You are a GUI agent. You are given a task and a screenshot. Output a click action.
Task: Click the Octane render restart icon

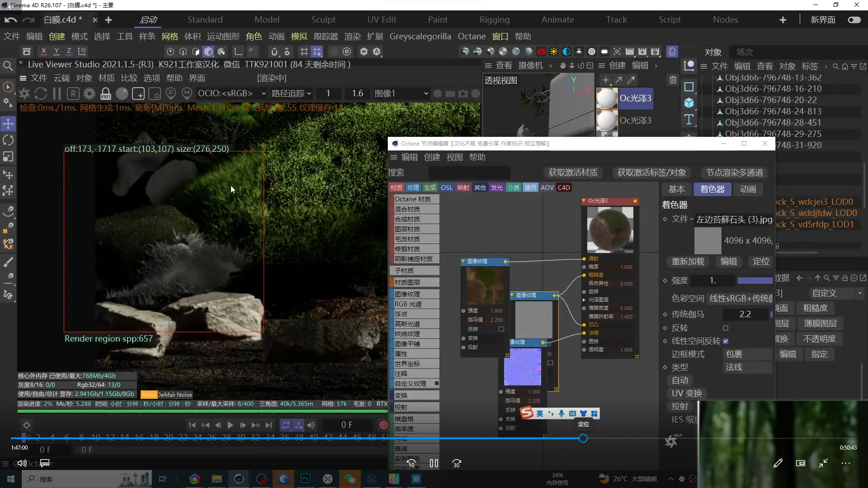pyautogui.click(x=41, y=94)
